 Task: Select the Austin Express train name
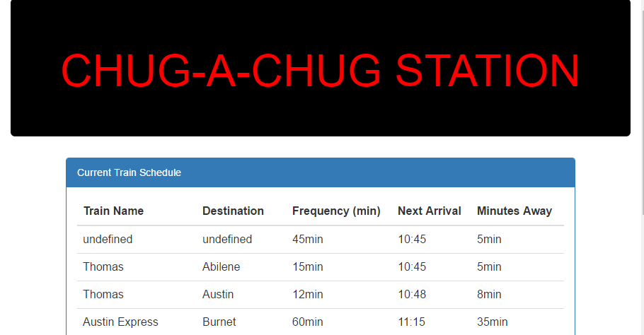[120, 322]
